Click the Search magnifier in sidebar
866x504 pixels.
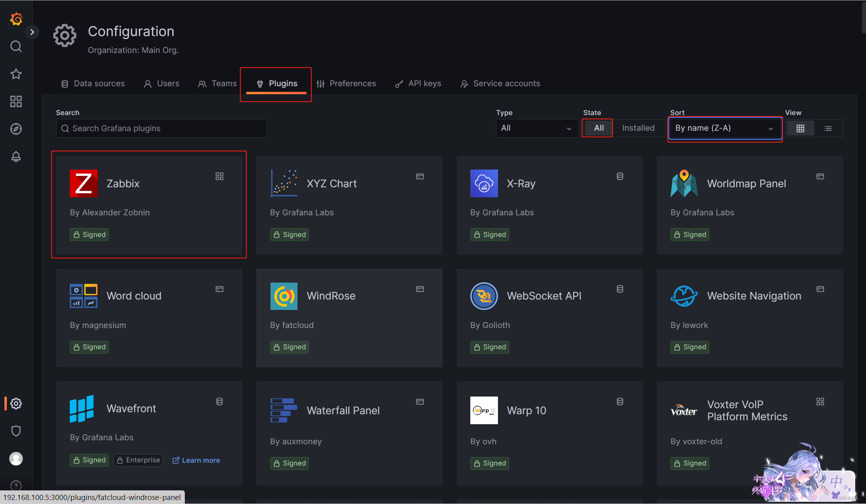(x=16, y=46)
